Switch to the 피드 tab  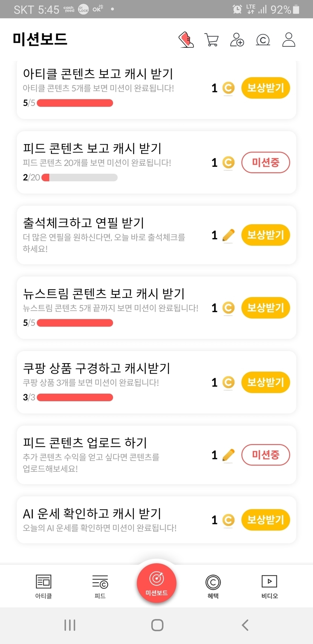[x=100, y=587]
